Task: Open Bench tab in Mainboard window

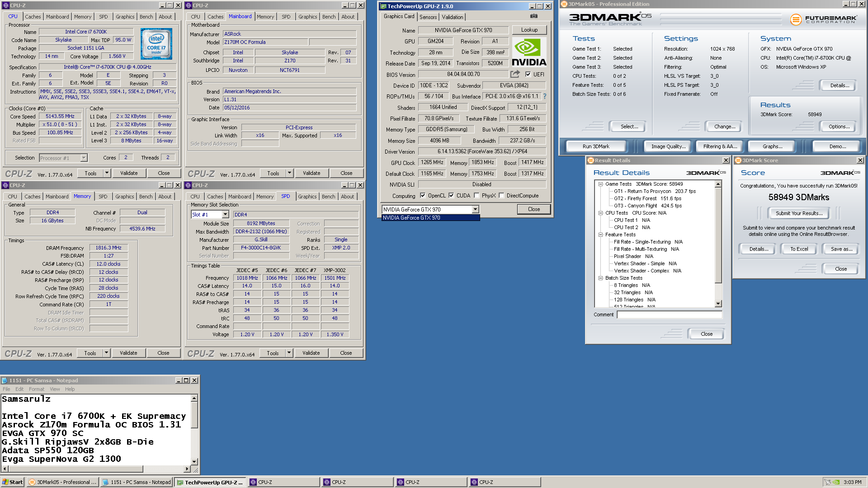Action: pos(329,17)
